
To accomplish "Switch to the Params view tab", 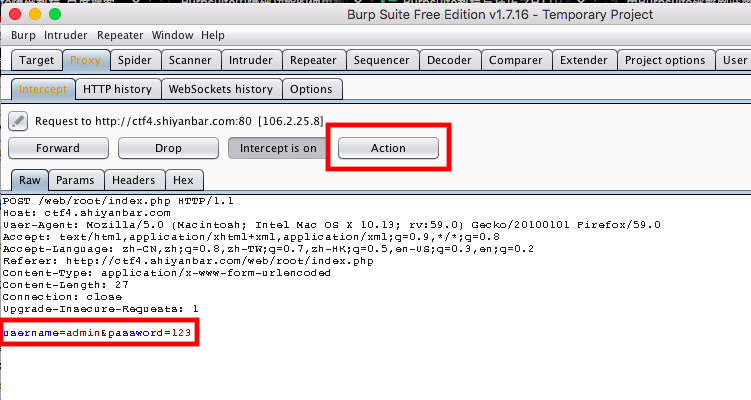I will tap(75, 181).
